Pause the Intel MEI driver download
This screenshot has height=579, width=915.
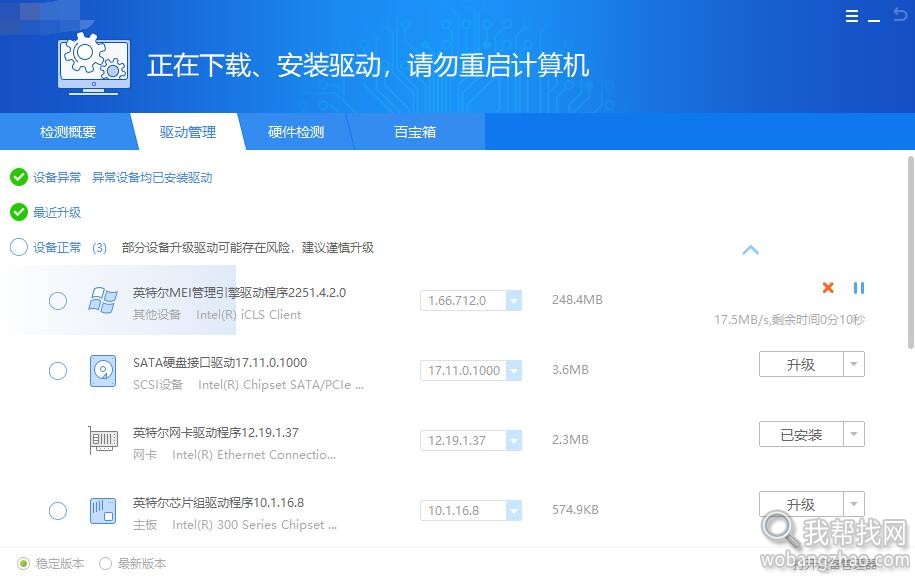[858, 287]
